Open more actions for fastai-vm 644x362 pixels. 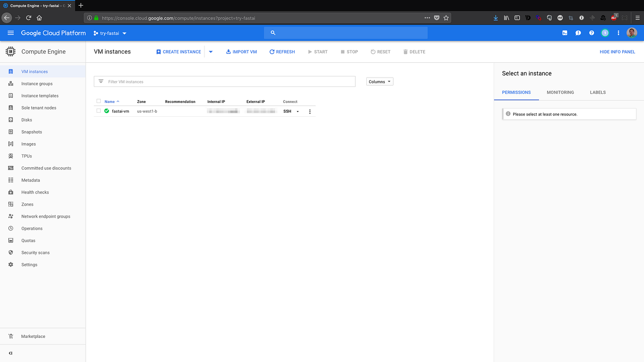(310, 111)
